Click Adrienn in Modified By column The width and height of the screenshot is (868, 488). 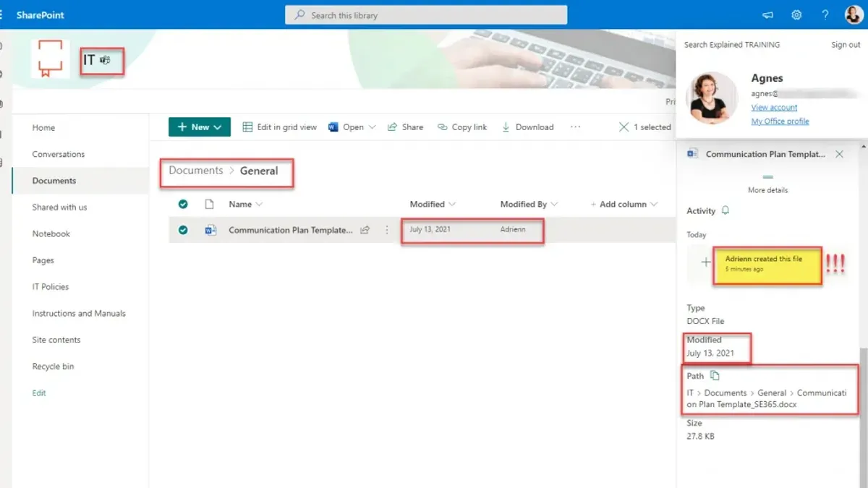(513, 230)
